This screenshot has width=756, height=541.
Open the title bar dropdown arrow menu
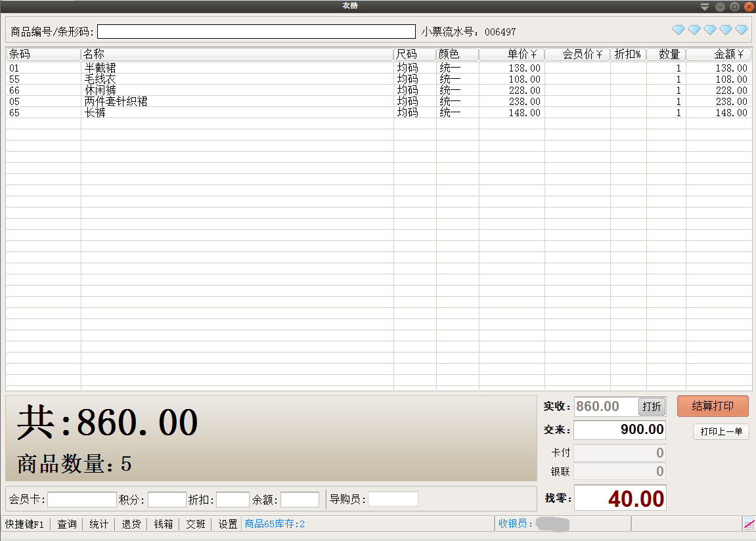click(x=705, y=7)
